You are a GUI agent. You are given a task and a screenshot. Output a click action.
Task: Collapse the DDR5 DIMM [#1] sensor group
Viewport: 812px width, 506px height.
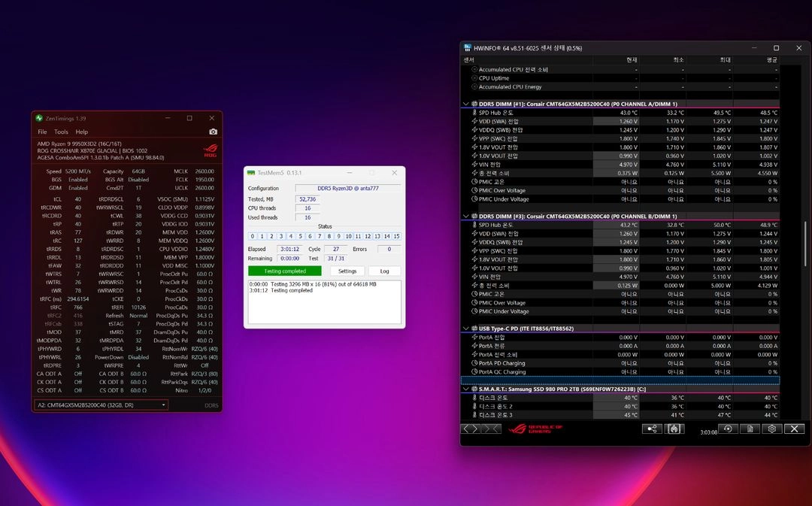pos(466,104)
